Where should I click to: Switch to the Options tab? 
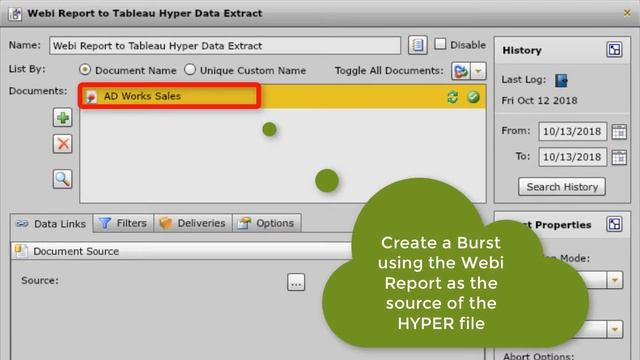[267, 223]
